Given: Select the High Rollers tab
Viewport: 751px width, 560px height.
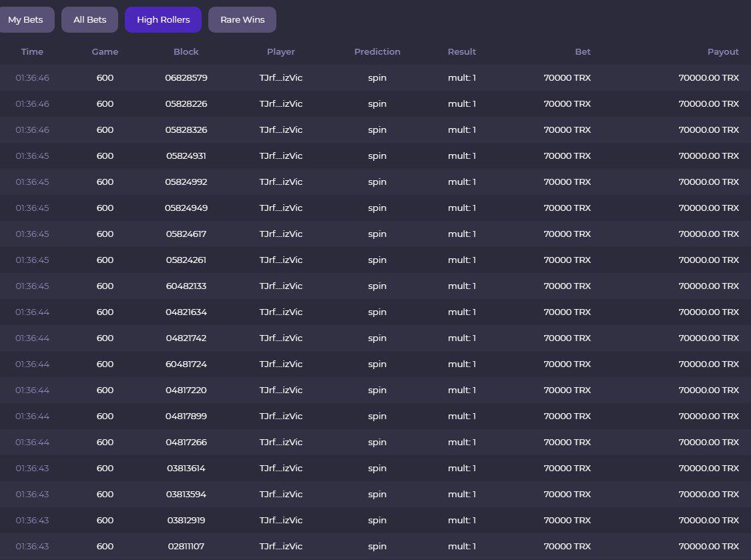Looking at the screenshot, I should (x=163, y=20).
